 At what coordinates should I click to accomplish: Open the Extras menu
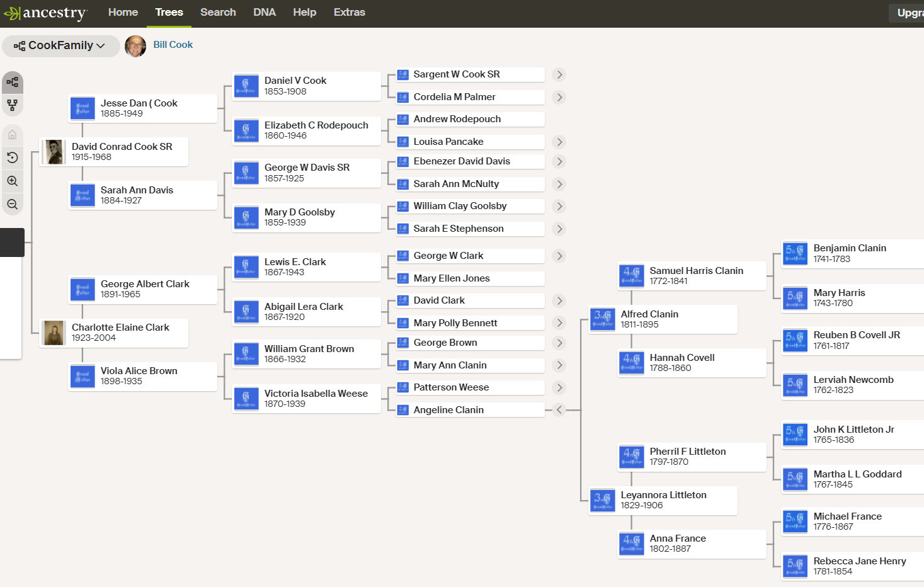pos(349,13)
